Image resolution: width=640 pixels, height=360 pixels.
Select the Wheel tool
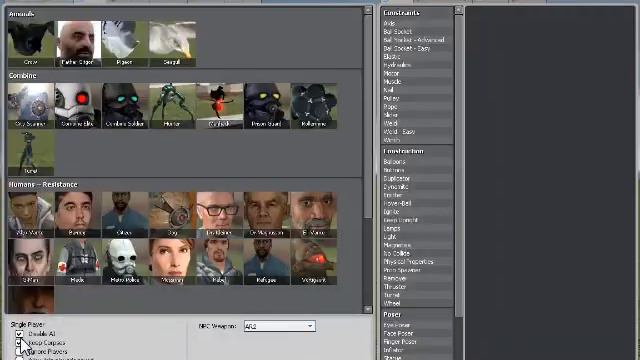pyautogui.click(x=417, y=303)
